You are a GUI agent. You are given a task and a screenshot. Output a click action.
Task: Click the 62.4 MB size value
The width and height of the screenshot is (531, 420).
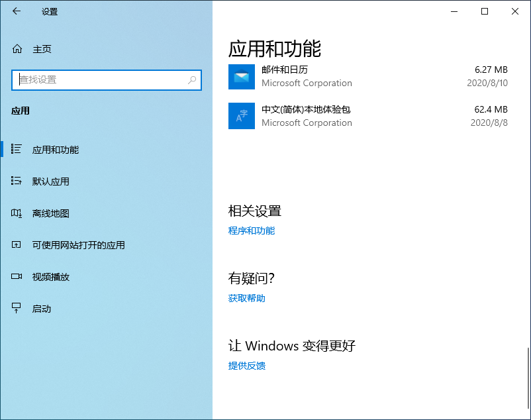(x=491, y=109)
